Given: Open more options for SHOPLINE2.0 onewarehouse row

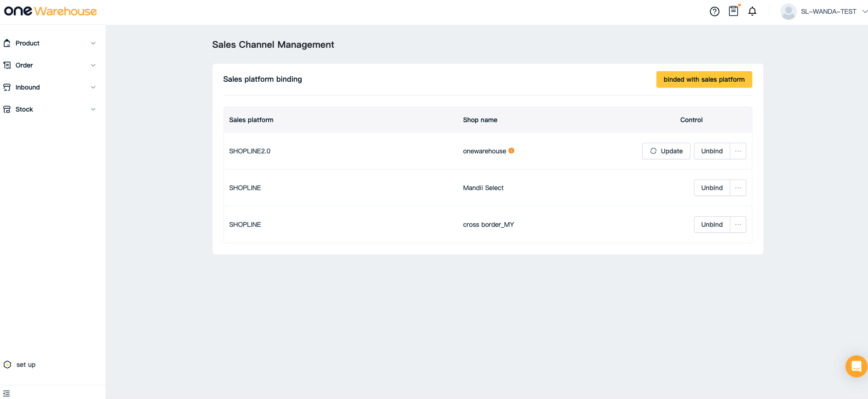Looking at the screenshot, I should pyautogui.click(x=738, y=151).
